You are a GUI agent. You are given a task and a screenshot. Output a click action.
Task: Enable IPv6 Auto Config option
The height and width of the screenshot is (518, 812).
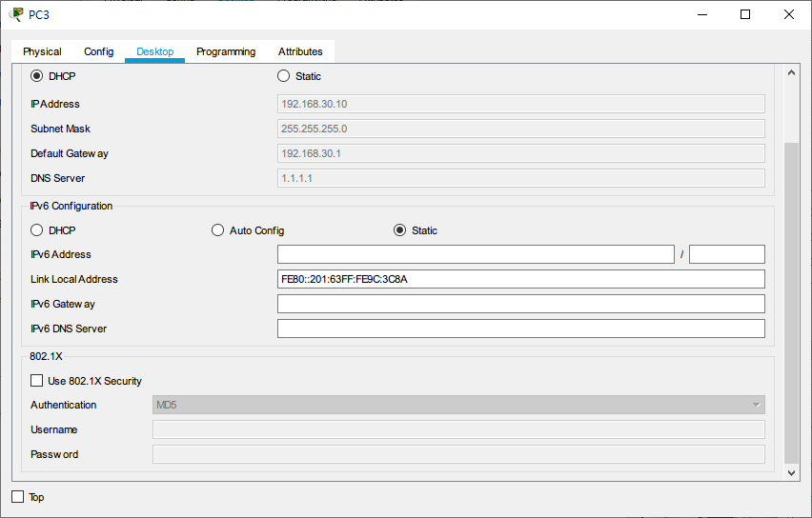218,230
